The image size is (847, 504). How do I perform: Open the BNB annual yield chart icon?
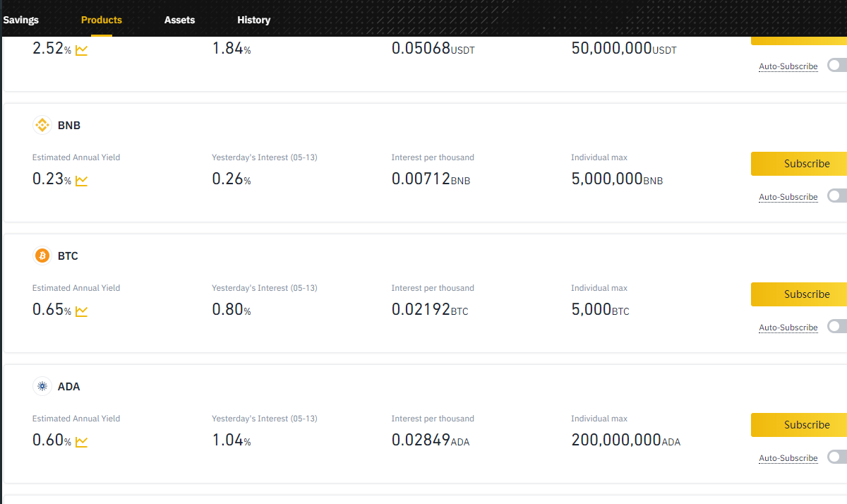81,181
